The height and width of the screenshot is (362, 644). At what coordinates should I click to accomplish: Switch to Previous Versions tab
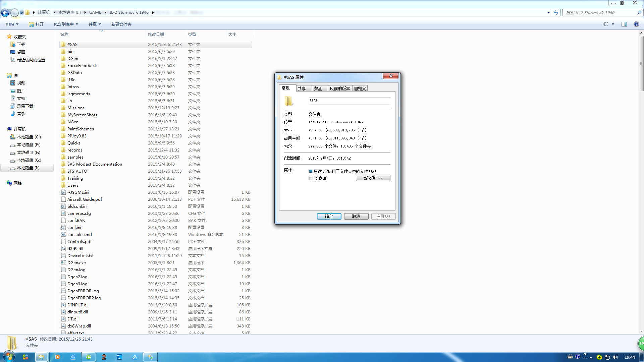pyautogui.click(x=339, y=88)
